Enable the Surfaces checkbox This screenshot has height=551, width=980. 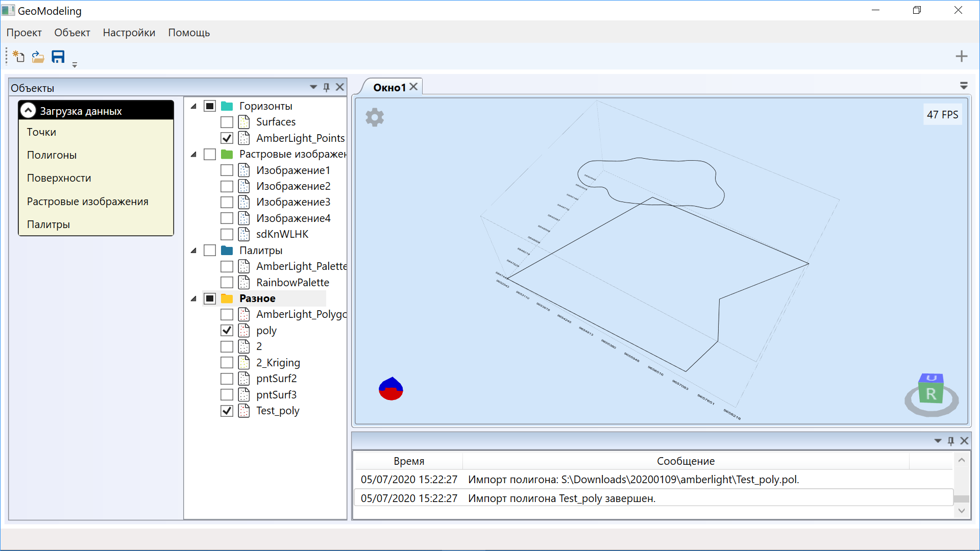tap(227, 122)
